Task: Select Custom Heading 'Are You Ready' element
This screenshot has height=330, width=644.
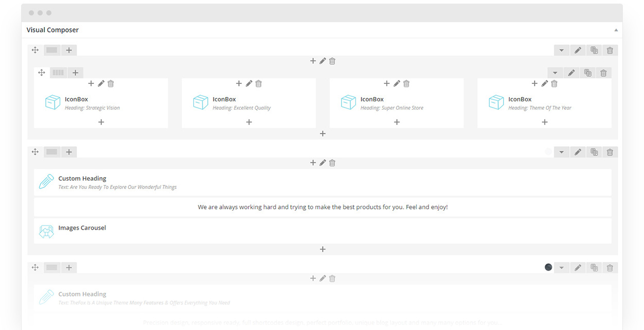Action: [323, 182]
